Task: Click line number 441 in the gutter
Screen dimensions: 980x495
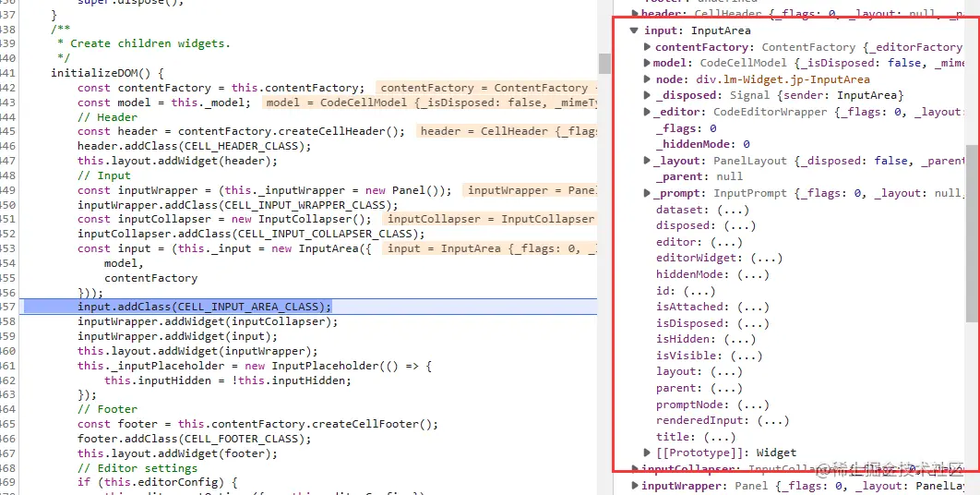Action: 7,73
